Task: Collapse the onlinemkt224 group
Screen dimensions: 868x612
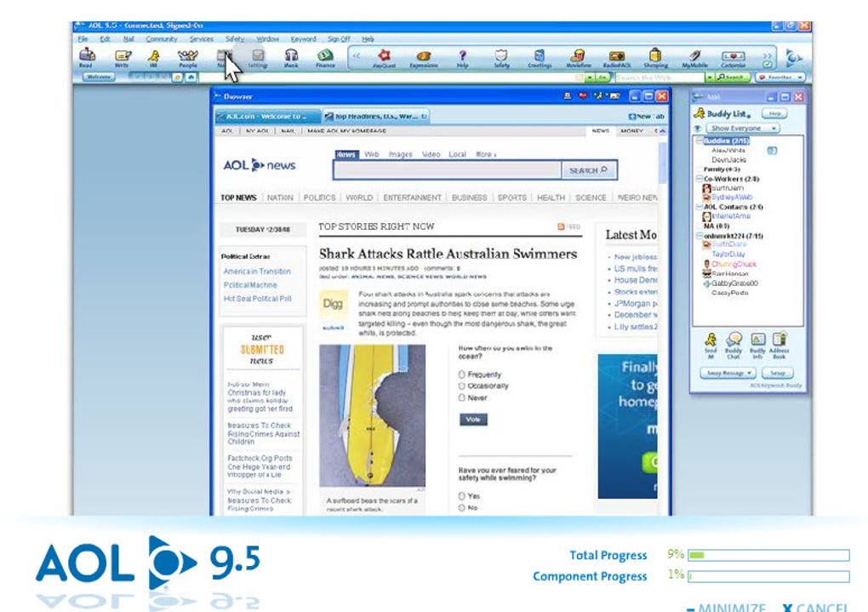Action: click(700, 236)
